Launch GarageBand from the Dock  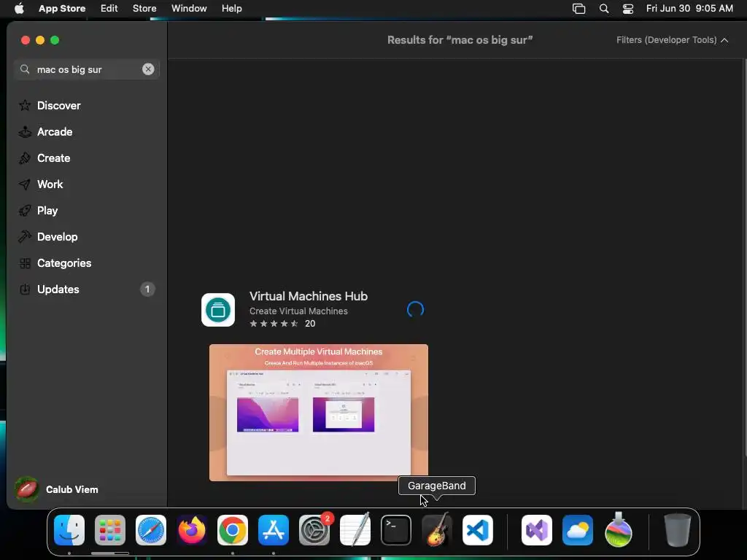[437, 530]
